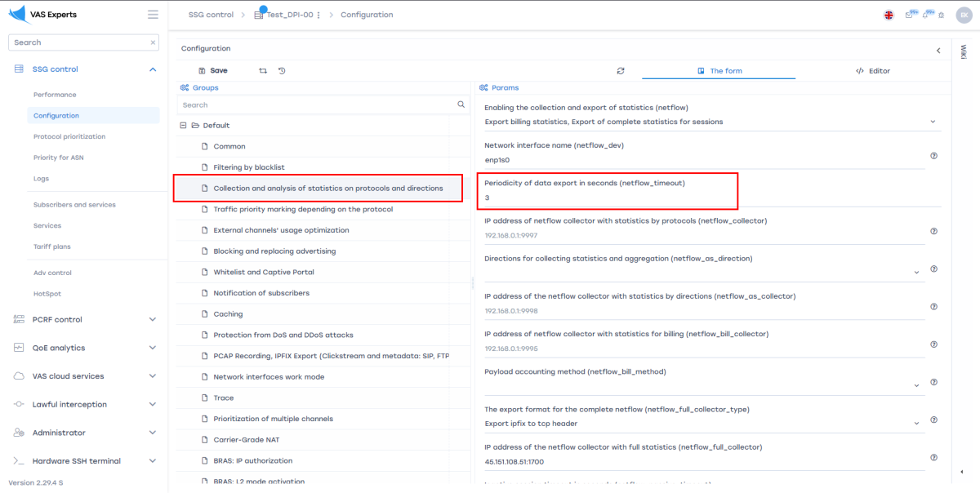The height and width of the screenshot is (493, 980).
Task: Click the bug report icon
Action: [941, 15]
